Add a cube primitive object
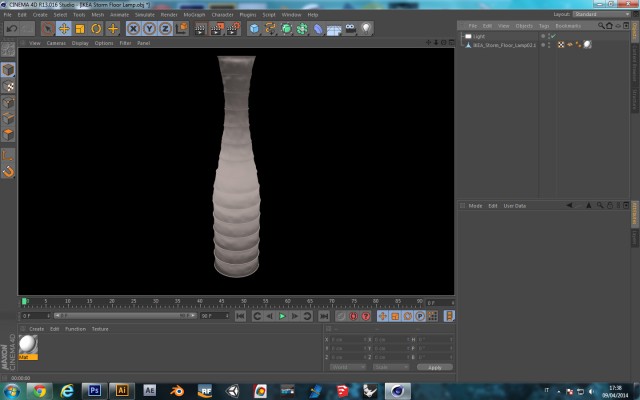 click(254, 29)
